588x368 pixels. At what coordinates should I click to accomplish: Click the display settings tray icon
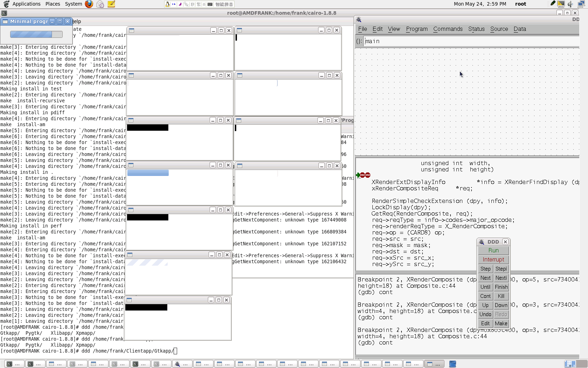[561, 4]
